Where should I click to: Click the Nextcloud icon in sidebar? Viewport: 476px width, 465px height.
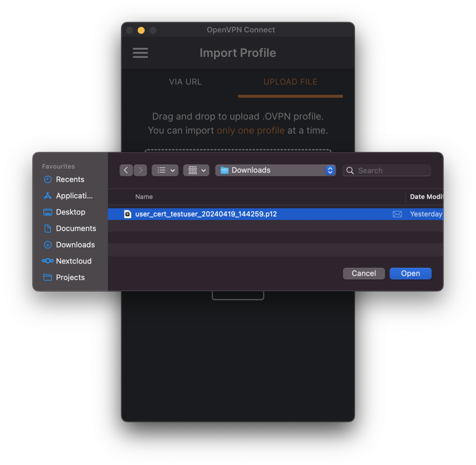point(48,261)
